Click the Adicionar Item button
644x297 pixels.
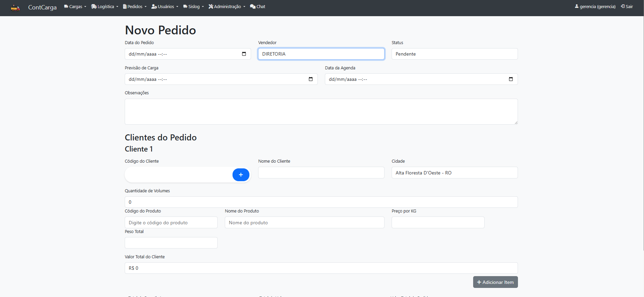pyautogui.click(x=495, y=282)
